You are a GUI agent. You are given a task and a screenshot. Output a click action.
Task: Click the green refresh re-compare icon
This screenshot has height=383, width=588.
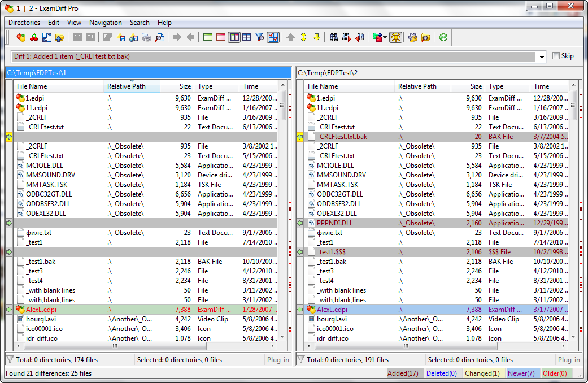coord(443,37)
